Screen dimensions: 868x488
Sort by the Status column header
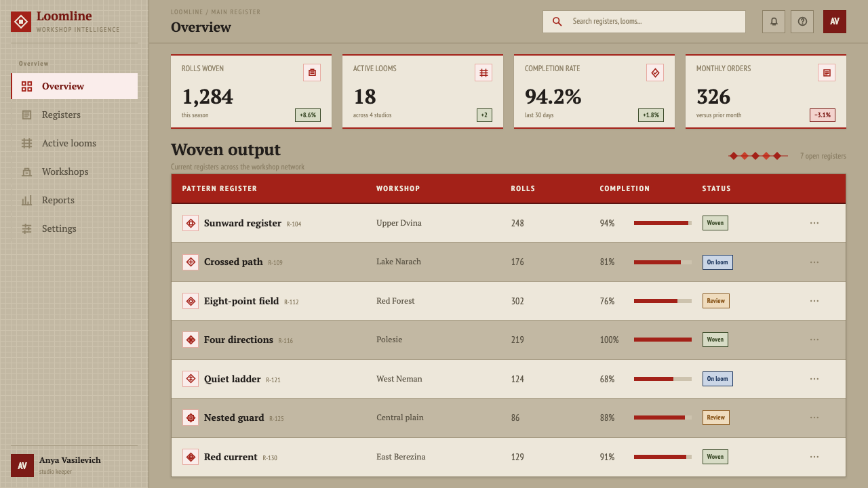click(716, 188)
